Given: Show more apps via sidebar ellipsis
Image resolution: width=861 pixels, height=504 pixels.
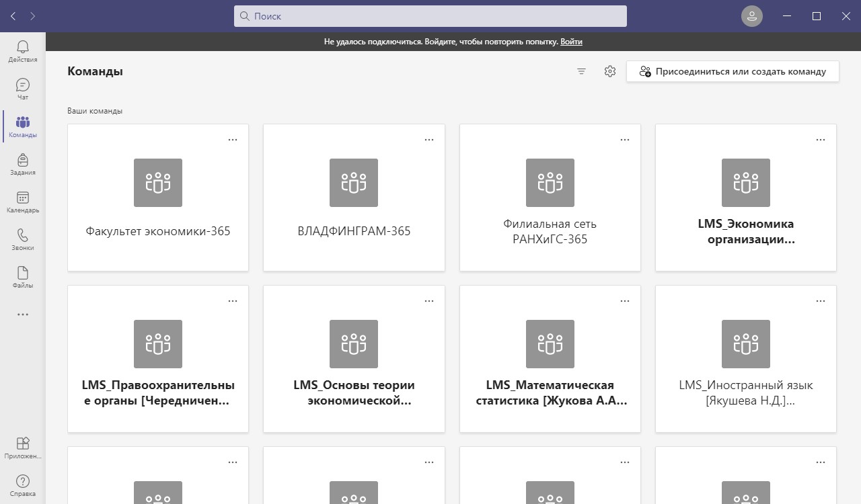Looking at the screenshot, I should 23,314.
